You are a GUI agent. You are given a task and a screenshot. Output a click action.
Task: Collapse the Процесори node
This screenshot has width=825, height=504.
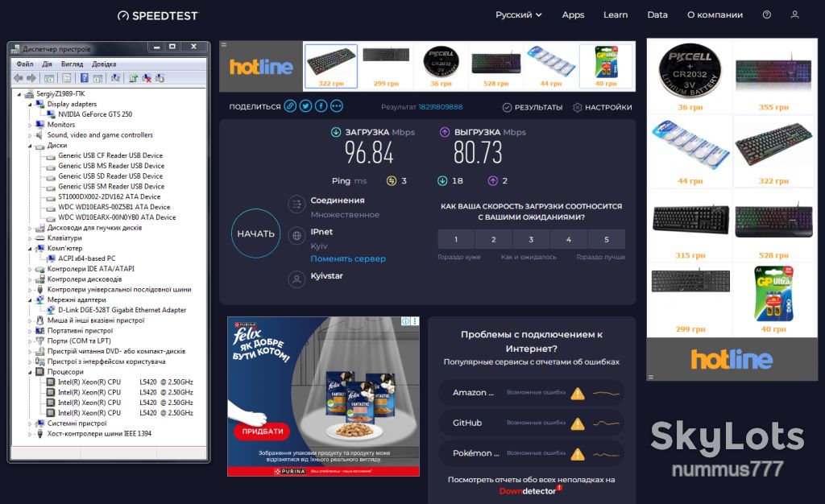click(30, 372)
